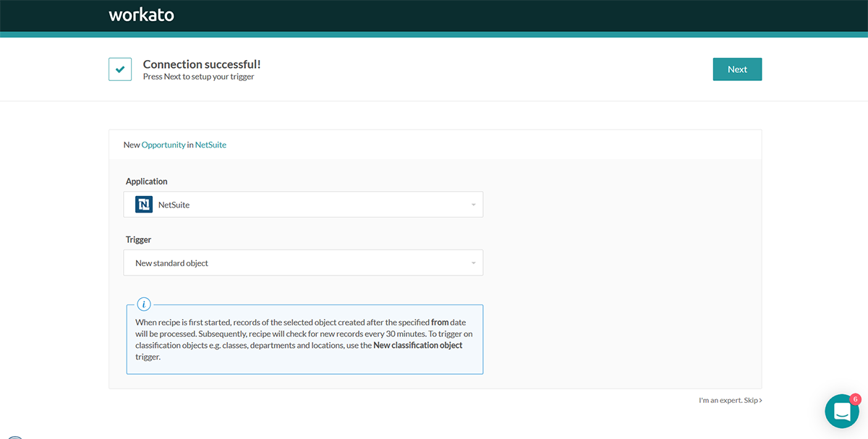Click the Trigger field label
The image size is (868, 439).
click(138, 239)
